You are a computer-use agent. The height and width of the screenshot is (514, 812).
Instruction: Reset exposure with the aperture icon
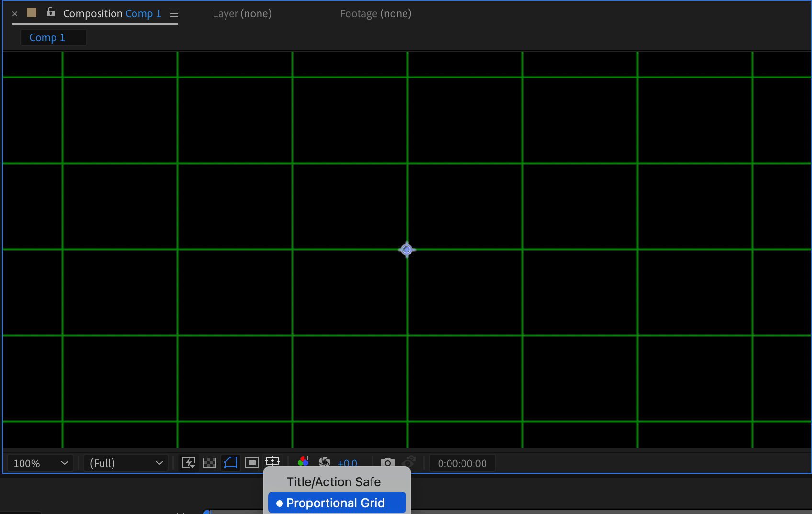point(325,462)
